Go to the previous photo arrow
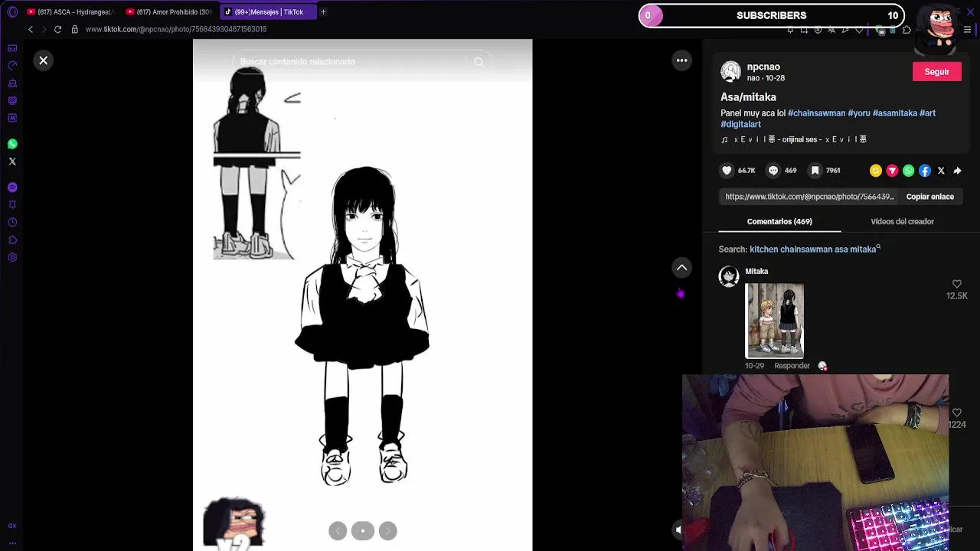980x551 pixels. coord(338,531)
